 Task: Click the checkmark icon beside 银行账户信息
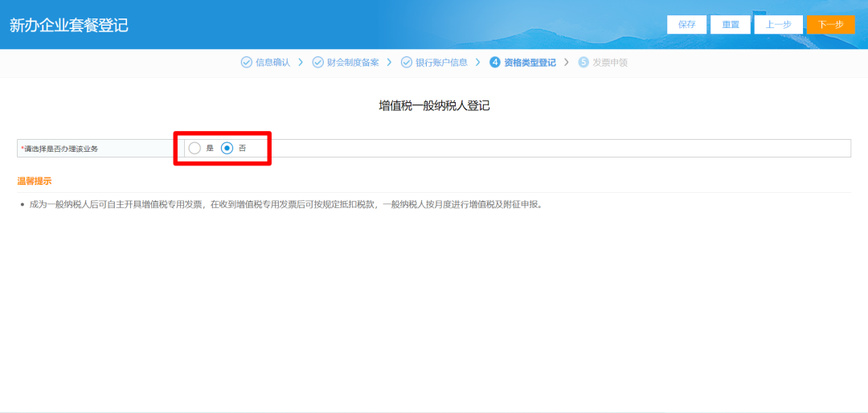407,63
